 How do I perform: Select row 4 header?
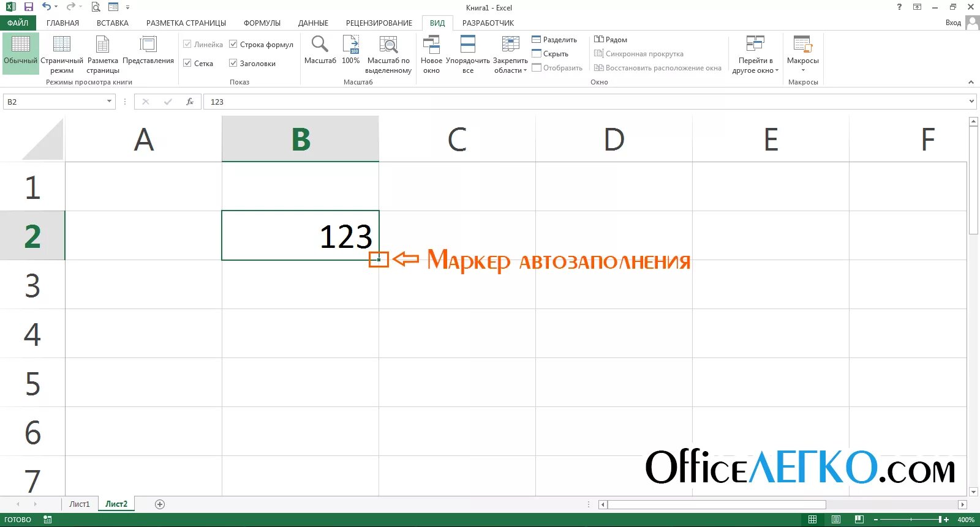(32, 334)
